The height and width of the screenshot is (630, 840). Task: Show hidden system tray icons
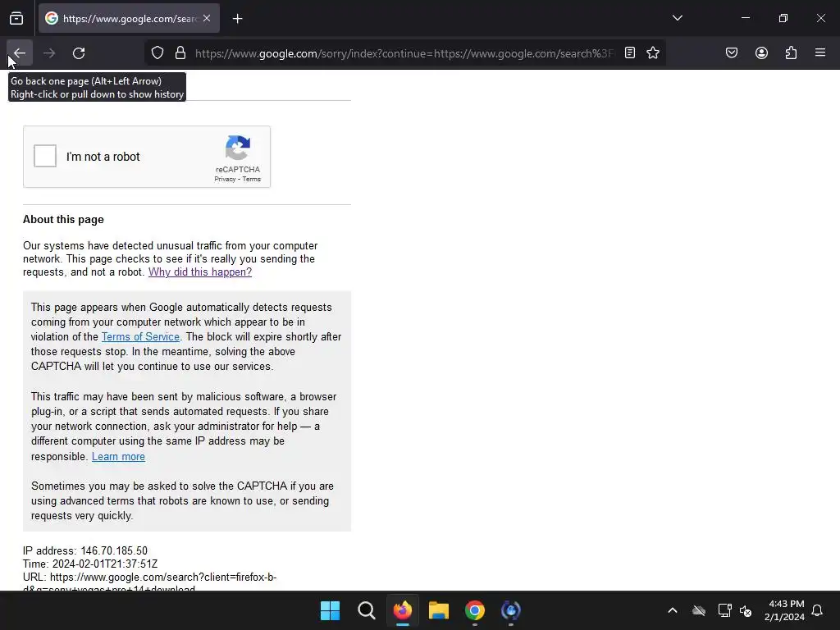pos(673,610)
